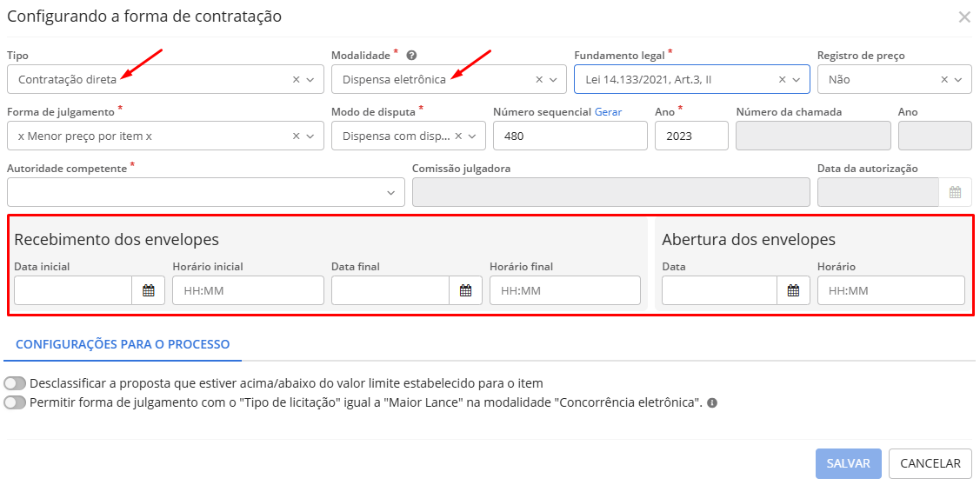This screenshot has width=980, height=485.
Task: Expand the Modalidade dropdown
Action: click(x=553, y=79)
